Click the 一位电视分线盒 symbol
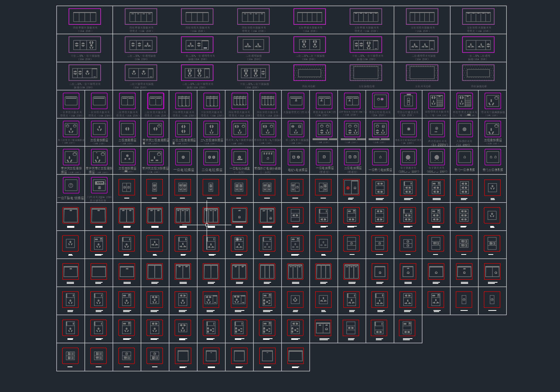 point(239,157)
